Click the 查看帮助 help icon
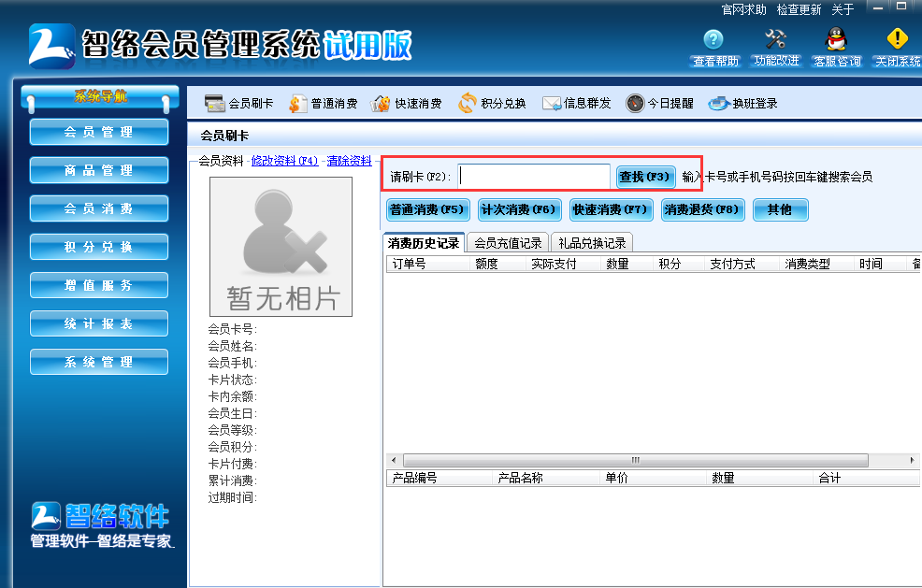 pos(713,49)
